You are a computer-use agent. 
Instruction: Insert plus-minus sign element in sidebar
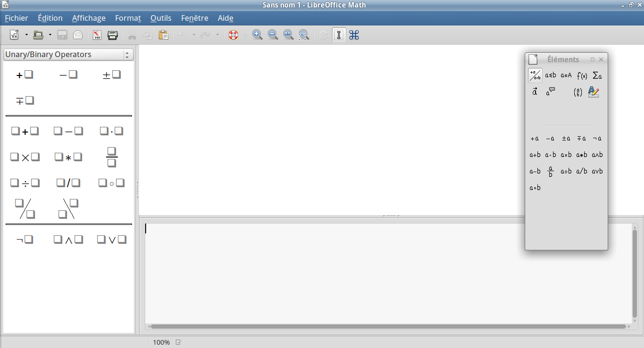(112, 75)
